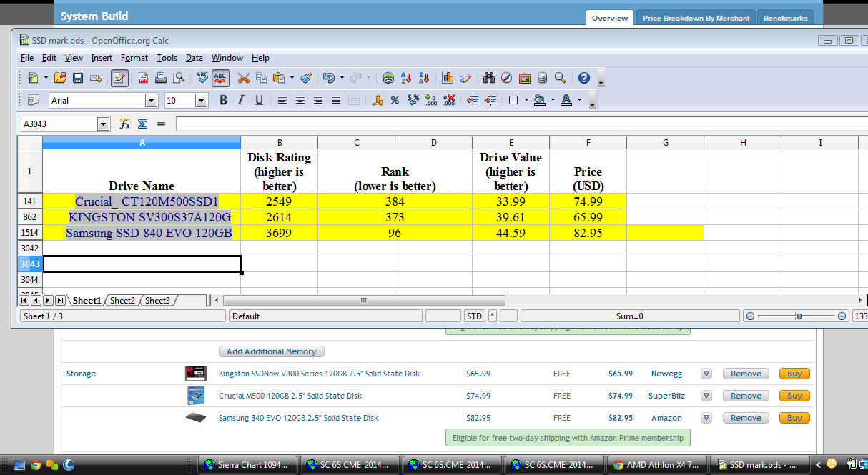Image resolution: width=868 pixels, height=475 pixels.
Task: Open Zoom magnifier icon
Action: pyautogui.click(x=560, y=78)
